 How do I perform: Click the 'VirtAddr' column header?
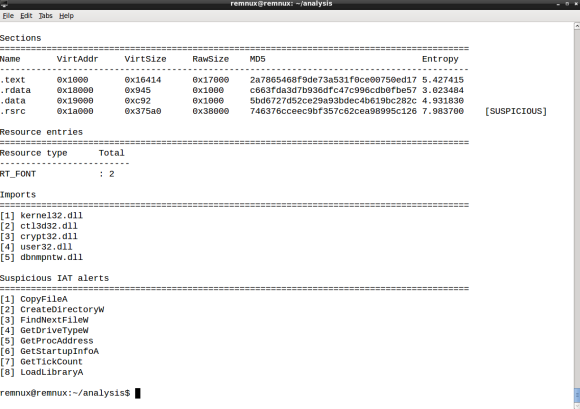[78, 59]
